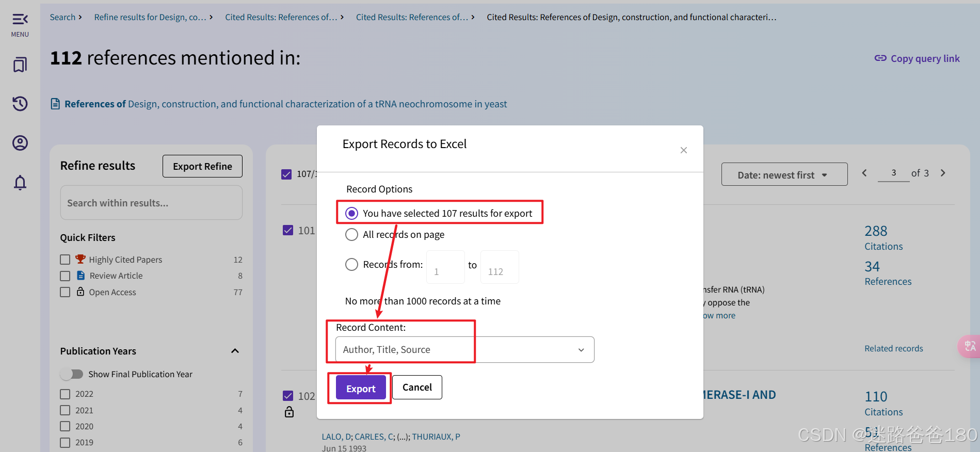Open the user profile icon
The width and height of the screenshot is (980, 452).
(x=20, y=143)
